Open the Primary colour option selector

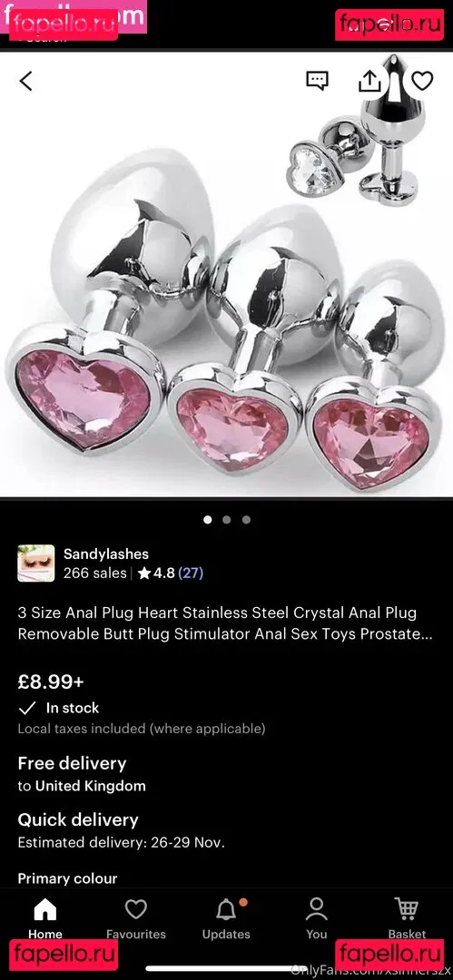pyautogui.click(x=67, y=878)
